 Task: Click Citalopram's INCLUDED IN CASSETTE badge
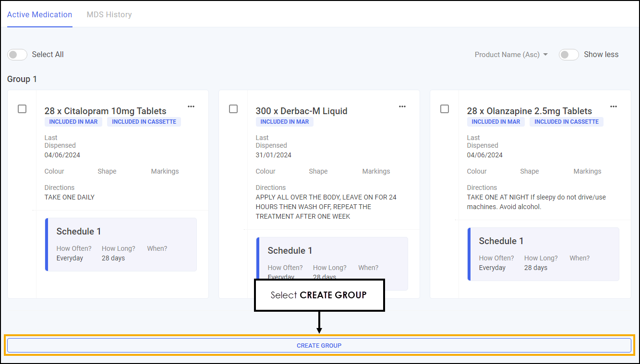pyautogui.click(x=144, y=122)
